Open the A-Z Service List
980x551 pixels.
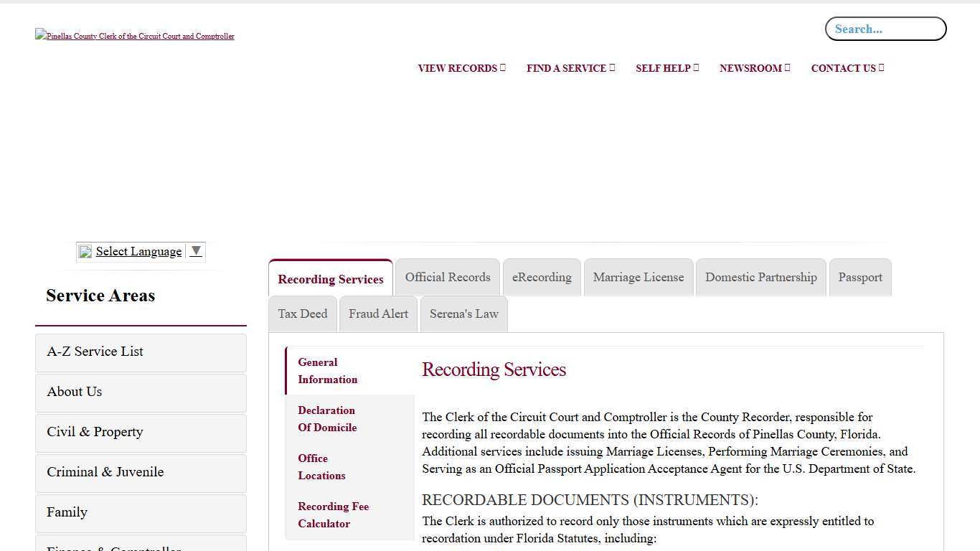point(141,352)
